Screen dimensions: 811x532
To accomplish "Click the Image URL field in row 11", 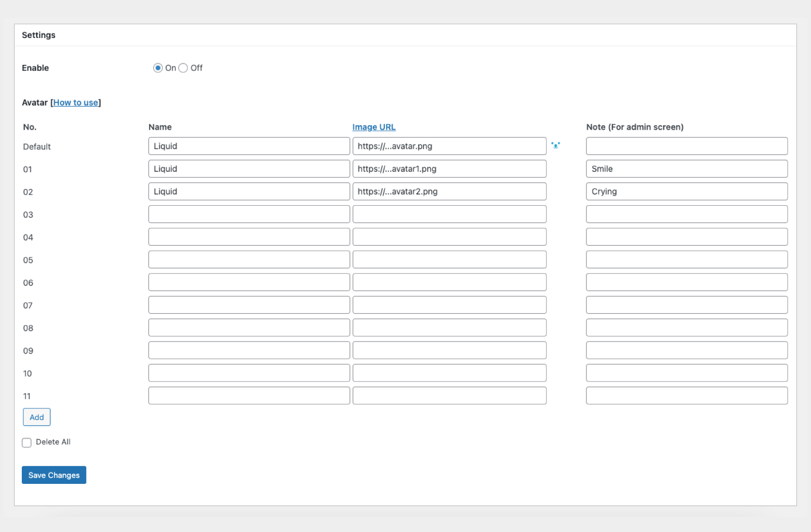I will click(x=450, y=396).
